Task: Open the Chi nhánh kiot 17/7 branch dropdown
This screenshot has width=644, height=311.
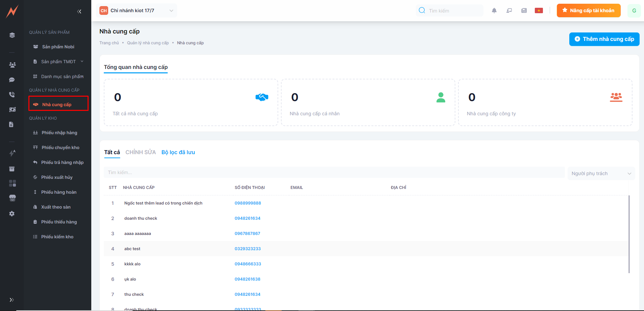Action: (x=137, y=10)
